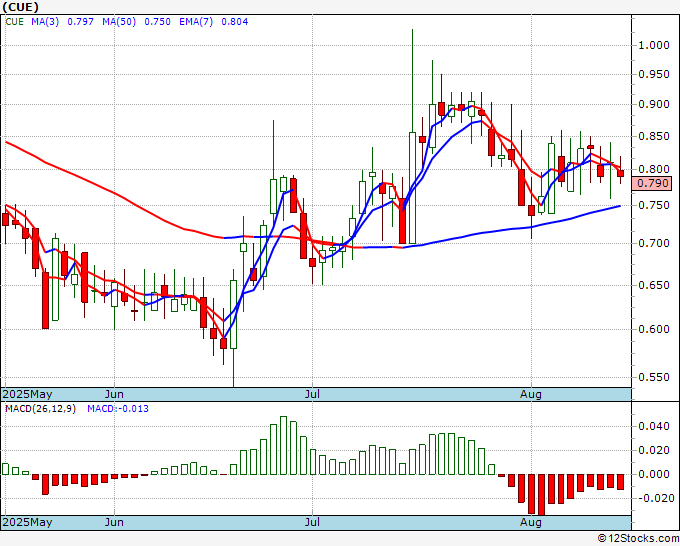The width and height of the screenshot is (680, 546).
Task: Click Jun on MACD time axis
Action: (x=114, y=522)
